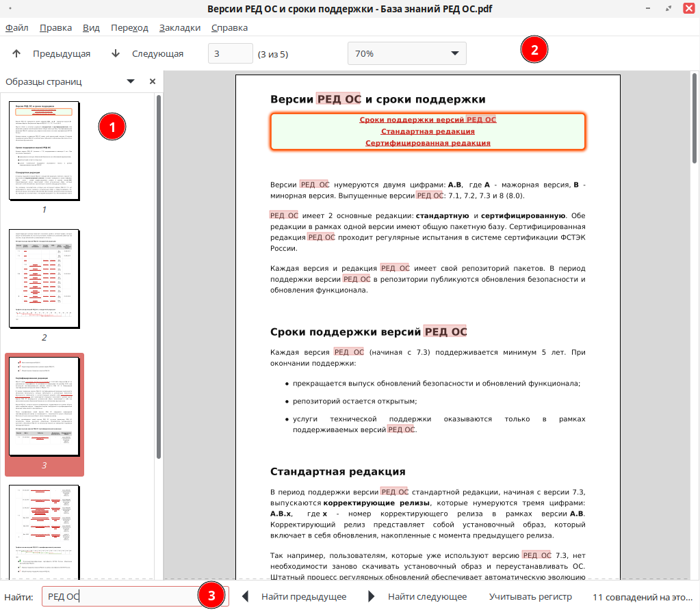Close the PDF viewer window
Viewport: 700px width, 612px height.
pyautogui.click(x=688, y=9)
